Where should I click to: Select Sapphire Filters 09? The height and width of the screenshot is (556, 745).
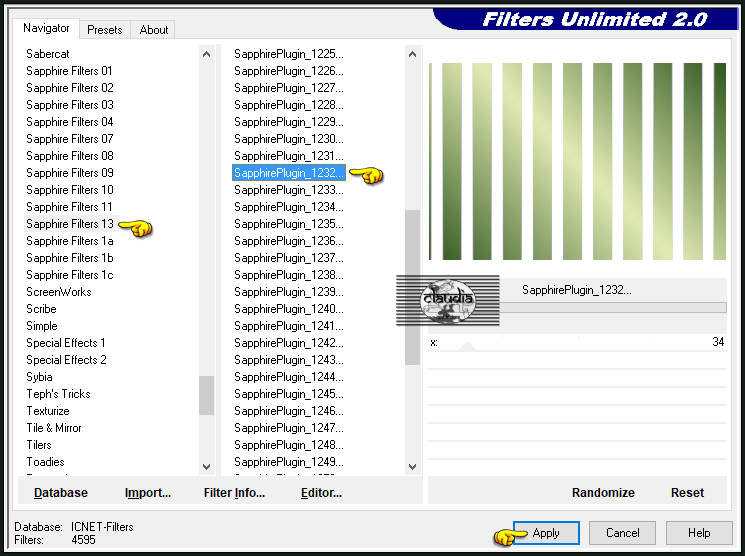70,173
